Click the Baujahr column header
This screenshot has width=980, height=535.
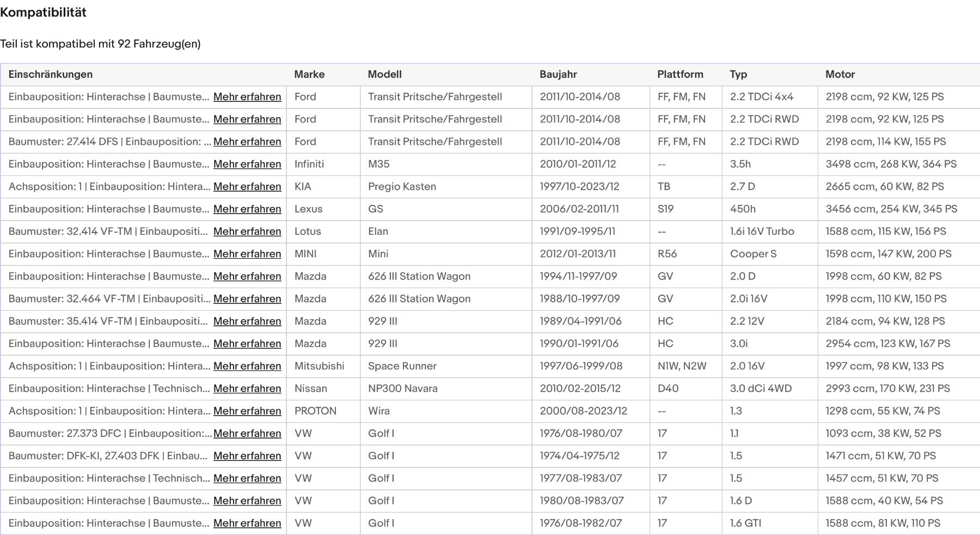pos(558,74)
